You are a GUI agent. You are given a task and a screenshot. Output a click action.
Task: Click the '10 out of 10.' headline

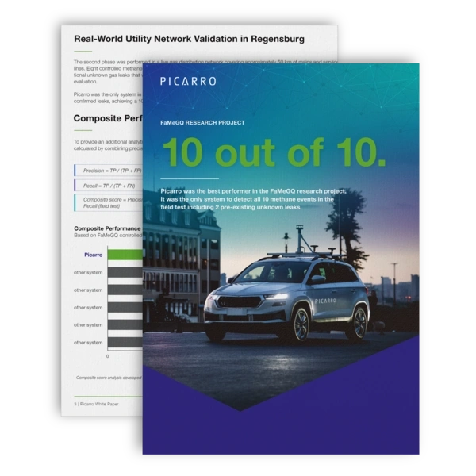[x=274, y=152]
